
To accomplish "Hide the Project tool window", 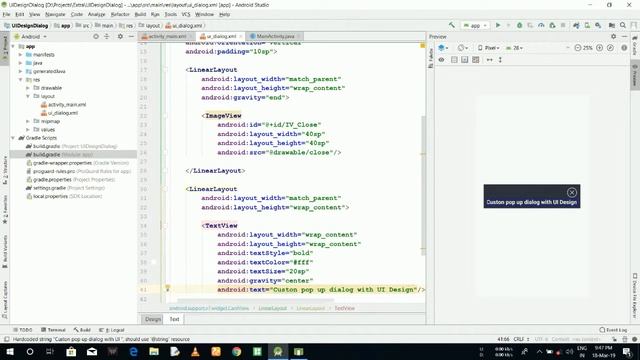I will tap(131, 36).
